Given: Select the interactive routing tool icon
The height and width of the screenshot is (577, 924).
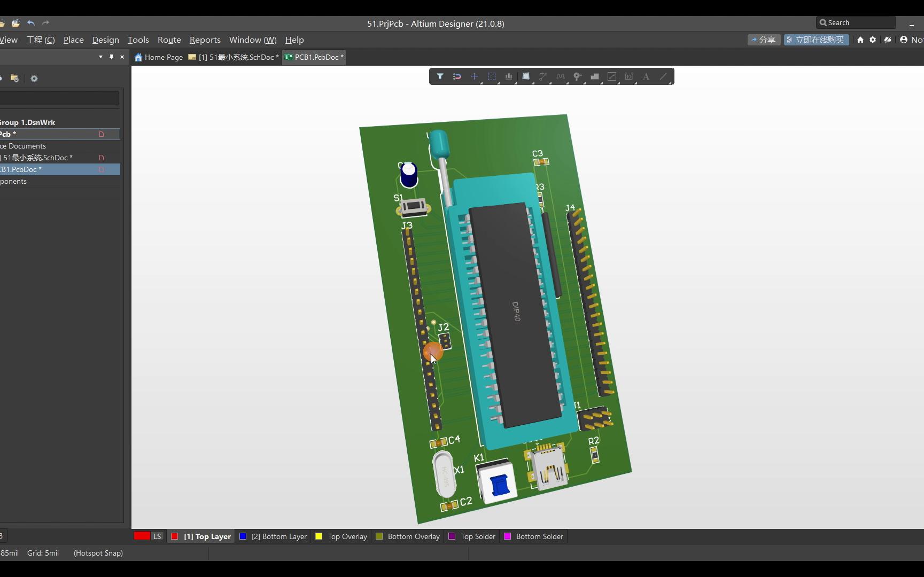Looking at the screenshot, I should [543, 76].
